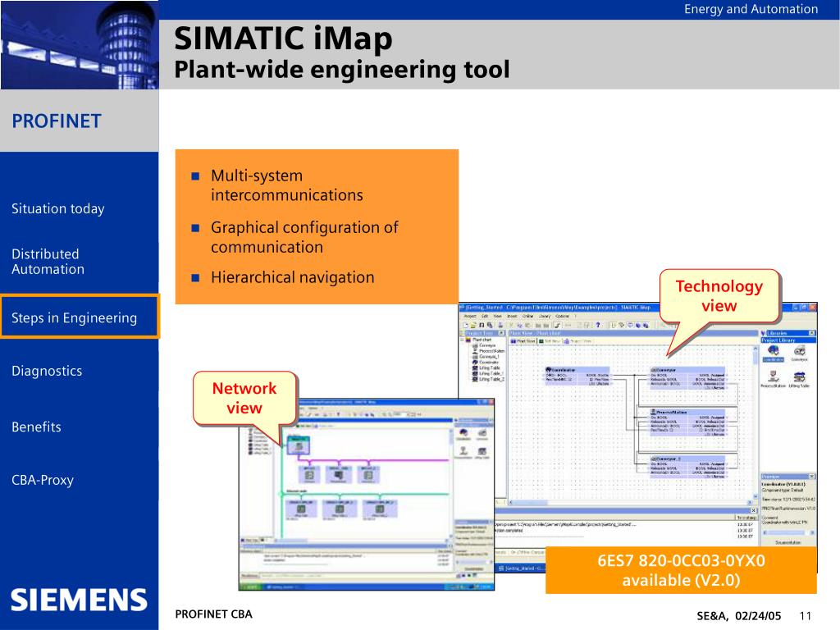Click the Documentation button under Preview
The height and width of the screenshot is (630, 840).
click(788, 542)
